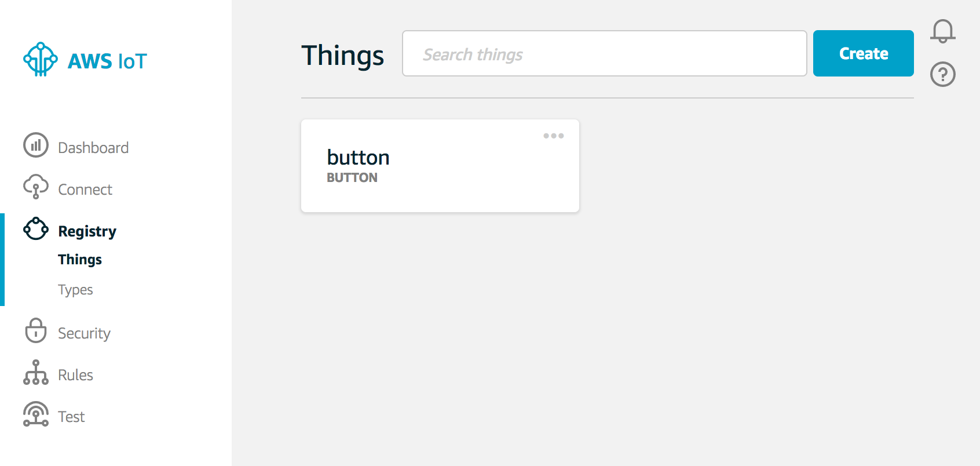The width and height of the screenshot is (980, 466).
Task: Open the button thing card
Action: pos(440,166)
